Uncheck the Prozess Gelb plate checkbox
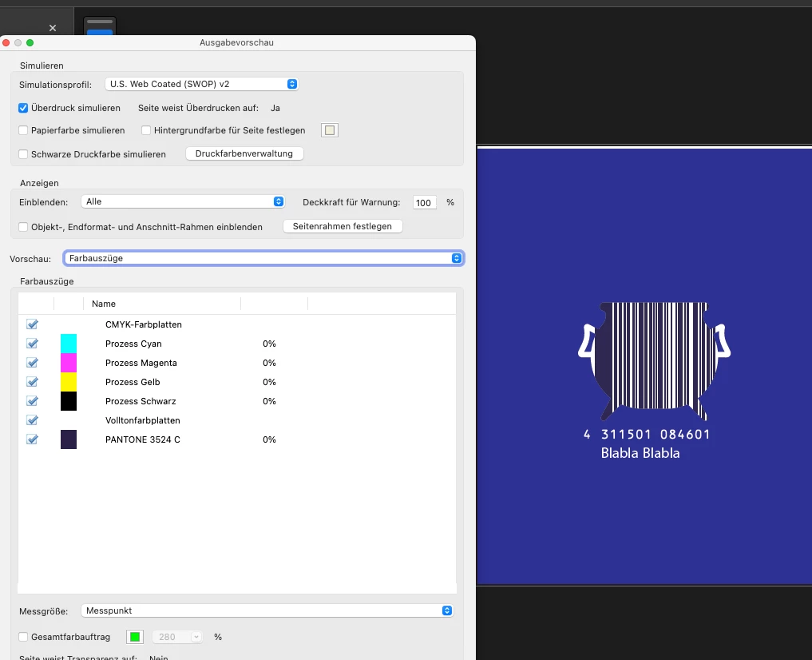This screenshot has height=660, width=812. (32, 382)
